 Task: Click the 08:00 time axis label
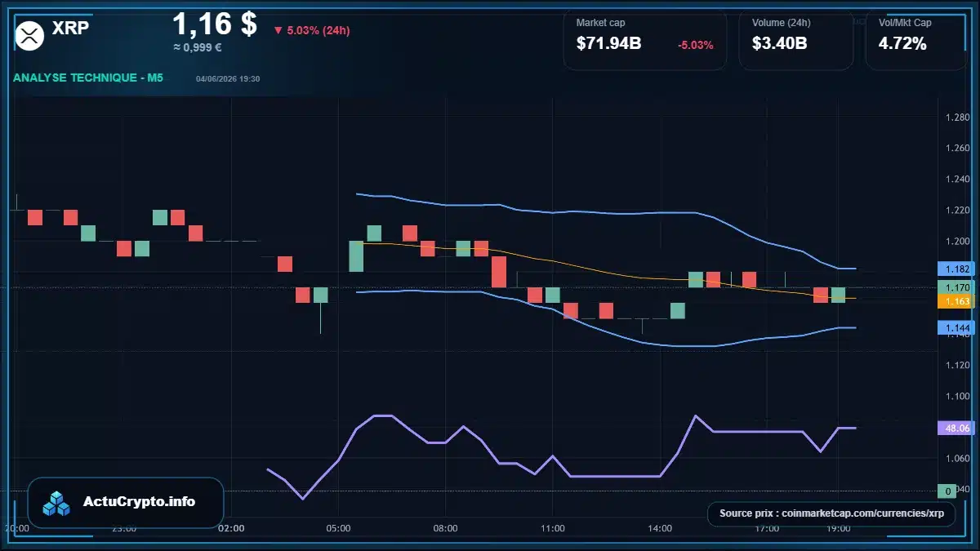pos(445,529)
